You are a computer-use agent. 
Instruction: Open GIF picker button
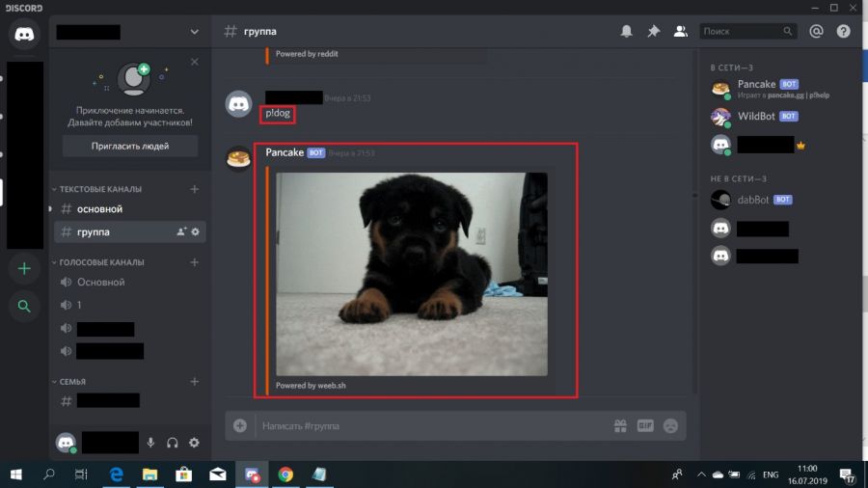point(645,425)
